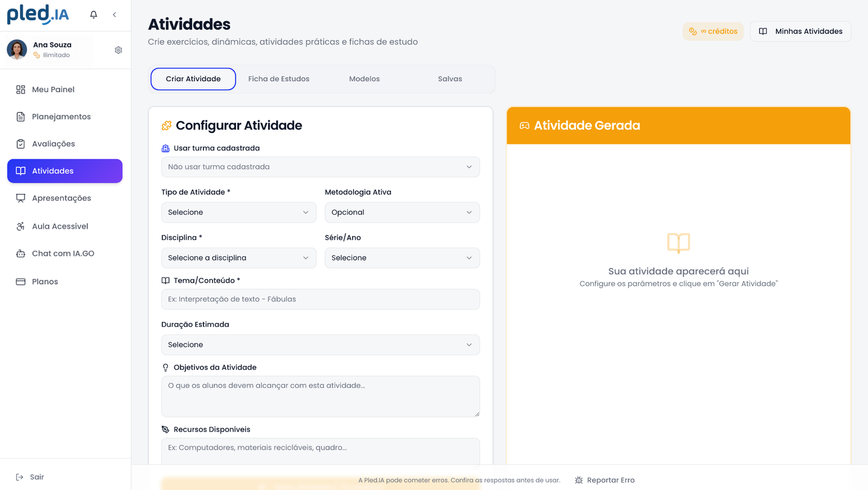This screenshot has width=868, height=490.
Task: Click the Tema/Conteúdo input field
Action: coord(320,299)
